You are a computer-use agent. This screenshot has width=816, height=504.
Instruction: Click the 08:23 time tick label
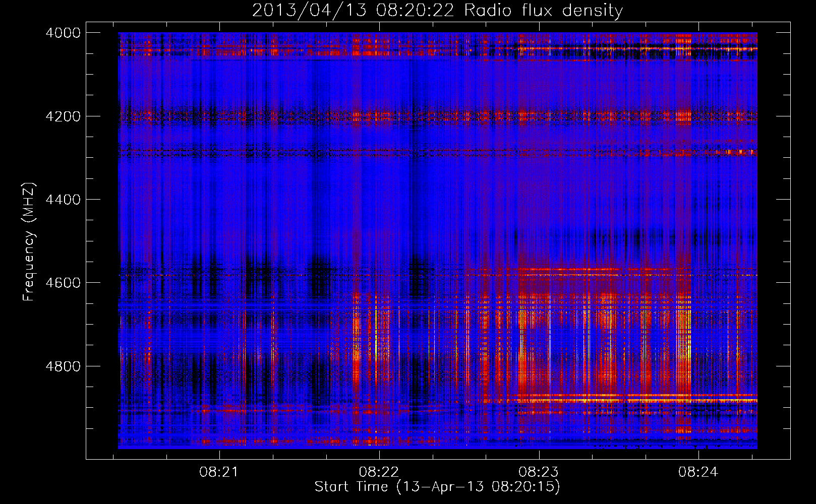coord(539,472)
